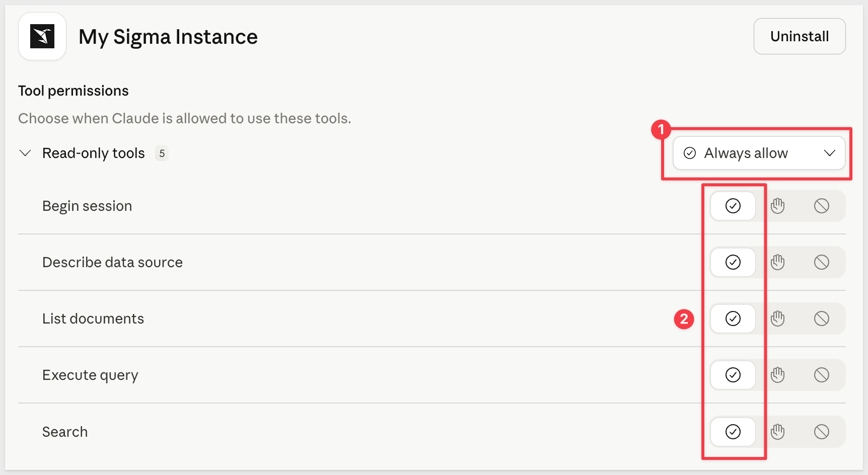Click the Uninstall button

coord(799,36)
